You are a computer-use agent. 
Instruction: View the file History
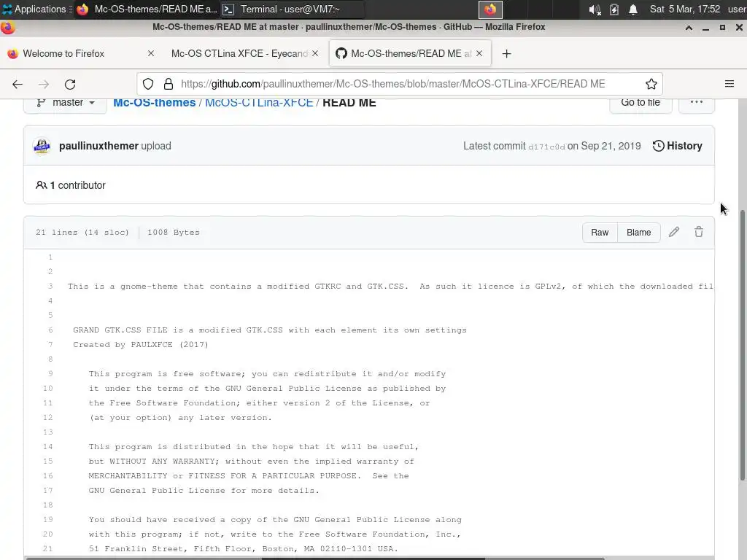click(x=678, y=146)
